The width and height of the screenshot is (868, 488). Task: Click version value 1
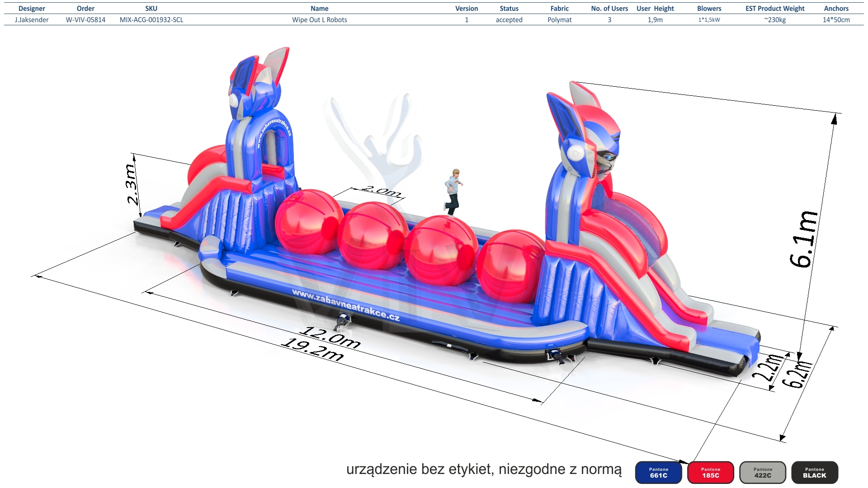click(467, 20)
